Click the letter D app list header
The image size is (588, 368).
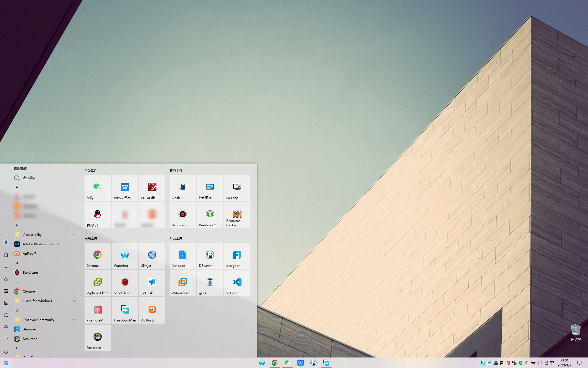(x=17, y=310)
